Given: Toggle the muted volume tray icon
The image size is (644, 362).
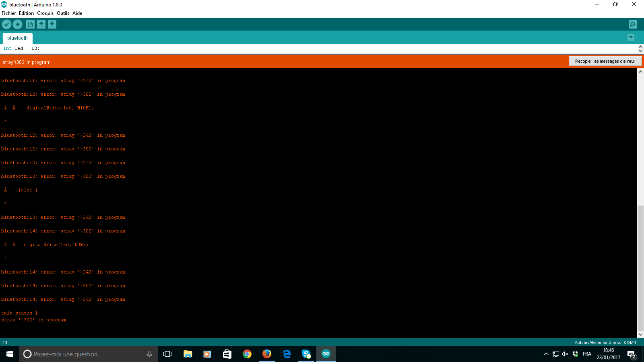Looking at the screenshot, I should (x=565, y=354).
